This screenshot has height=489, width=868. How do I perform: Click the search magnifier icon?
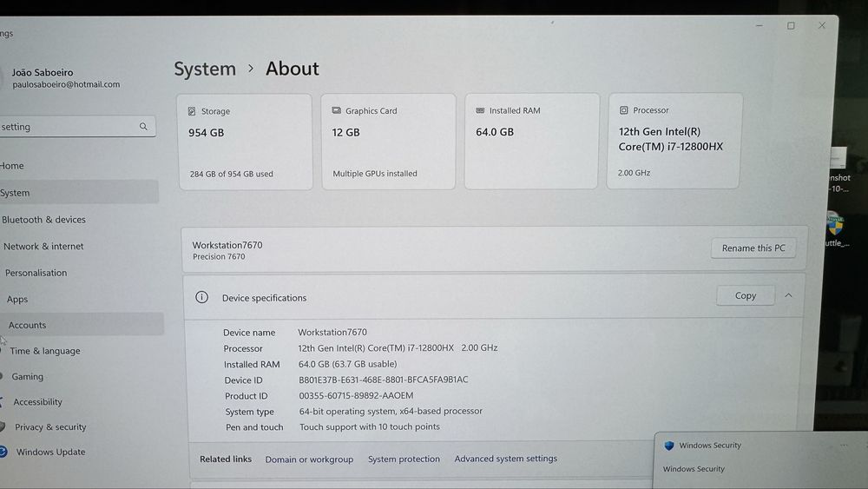click(x=143, y=126)
